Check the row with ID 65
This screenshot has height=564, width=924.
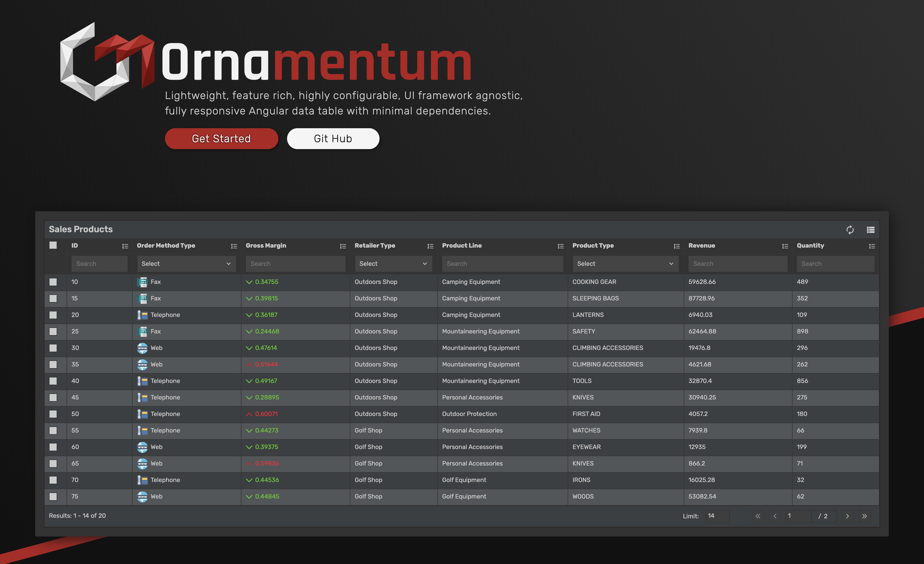(x=53, y=463)
